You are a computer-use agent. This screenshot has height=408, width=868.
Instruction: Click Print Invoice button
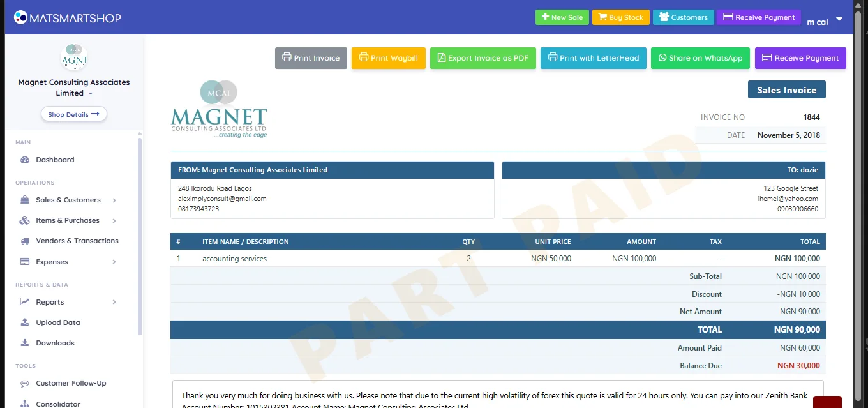point(311,58)
